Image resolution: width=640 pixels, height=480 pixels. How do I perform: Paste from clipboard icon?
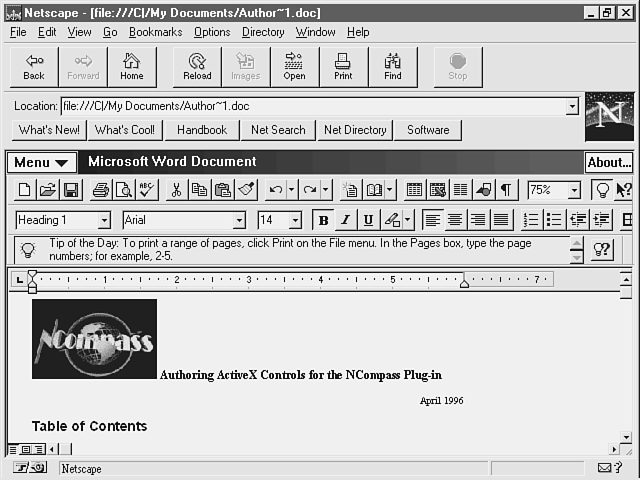tap(223, 190)
